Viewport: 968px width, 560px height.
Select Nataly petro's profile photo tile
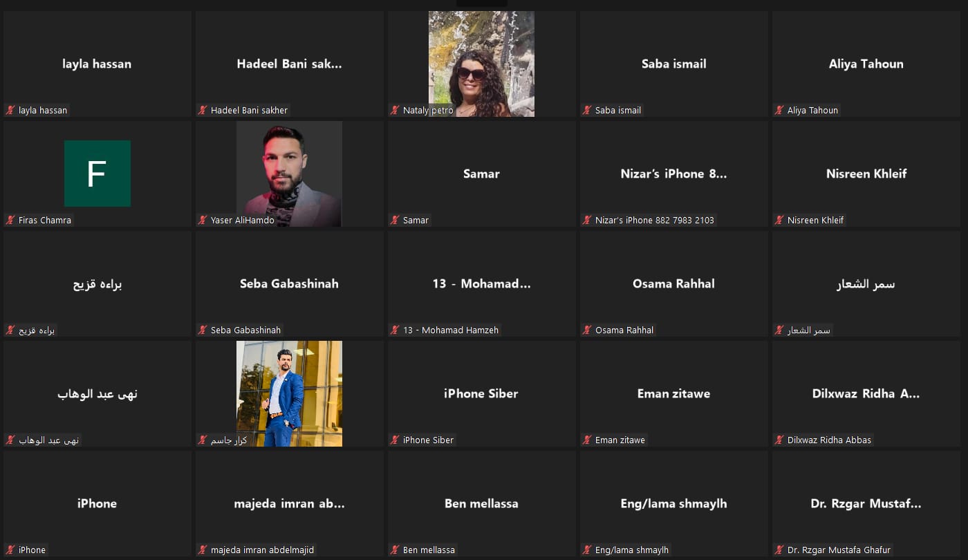[481, 64]
